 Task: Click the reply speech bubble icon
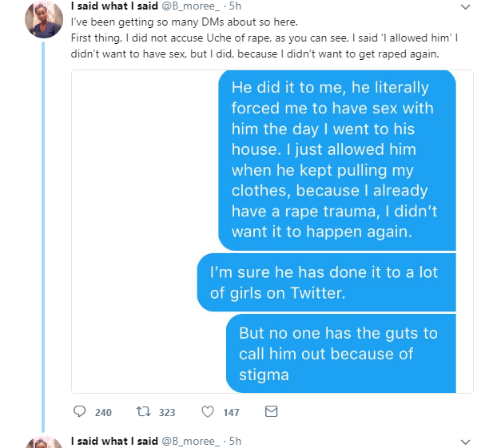[79, 412]
